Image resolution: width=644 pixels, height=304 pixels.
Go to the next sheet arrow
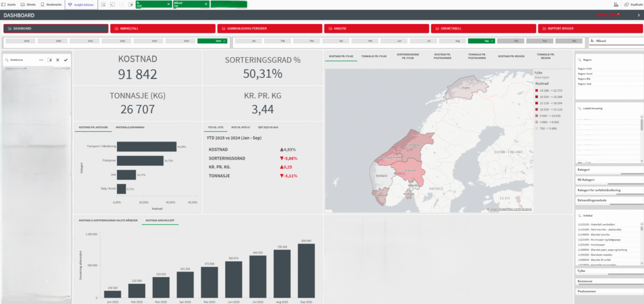point(638,15)
